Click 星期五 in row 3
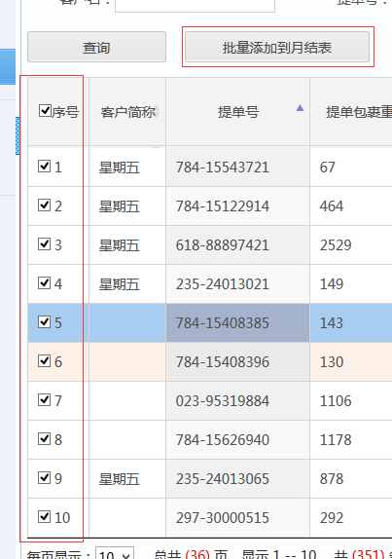The width and height of the screenshot is (392, 559). point(119,244)
